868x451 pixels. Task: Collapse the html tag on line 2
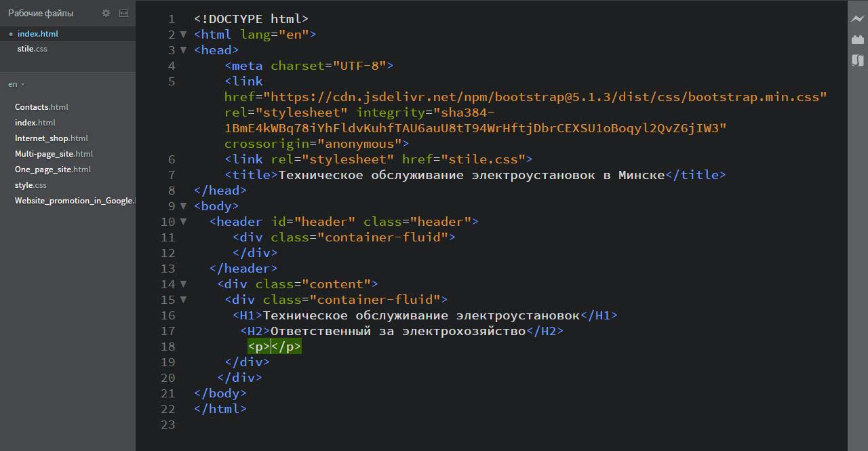[183, 35]
